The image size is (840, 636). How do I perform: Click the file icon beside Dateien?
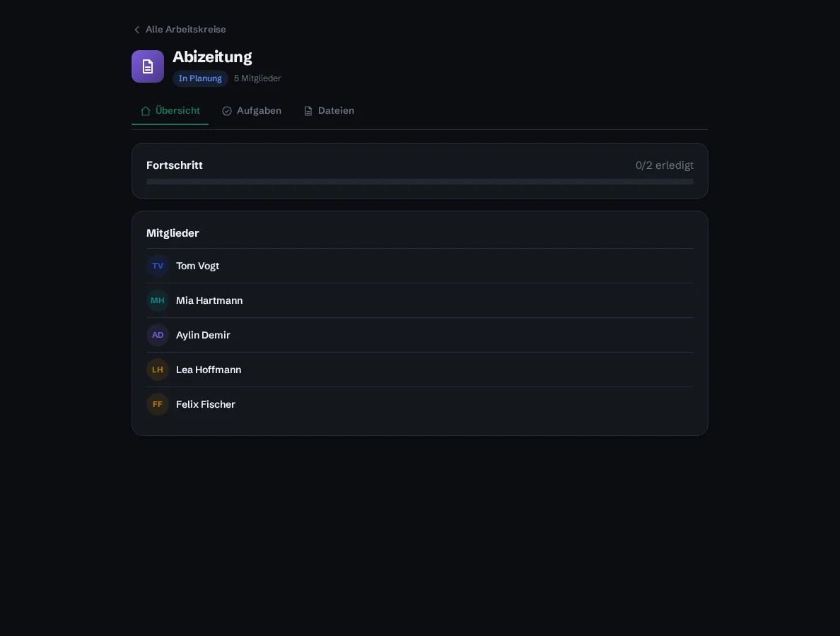(x=308, y=111)
